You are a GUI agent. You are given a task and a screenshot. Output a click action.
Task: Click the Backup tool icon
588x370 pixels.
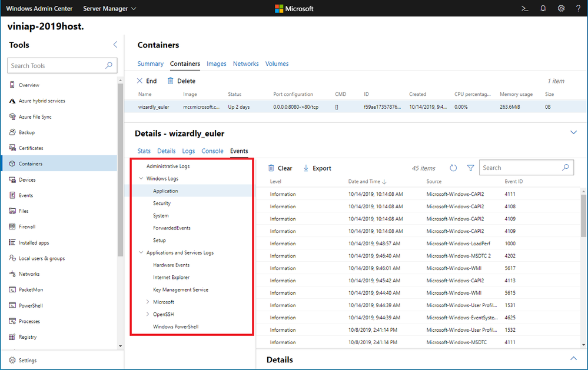point(12,132)
